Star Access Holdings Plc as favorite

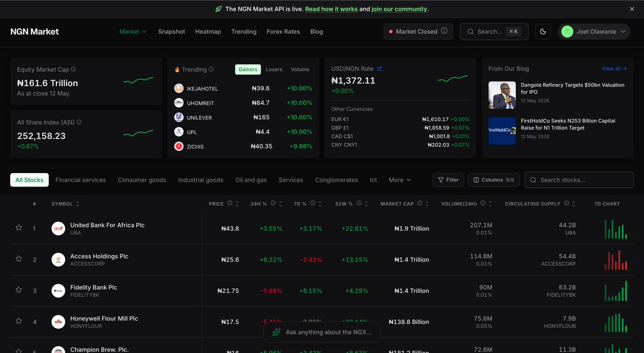(x=19, y=259)
